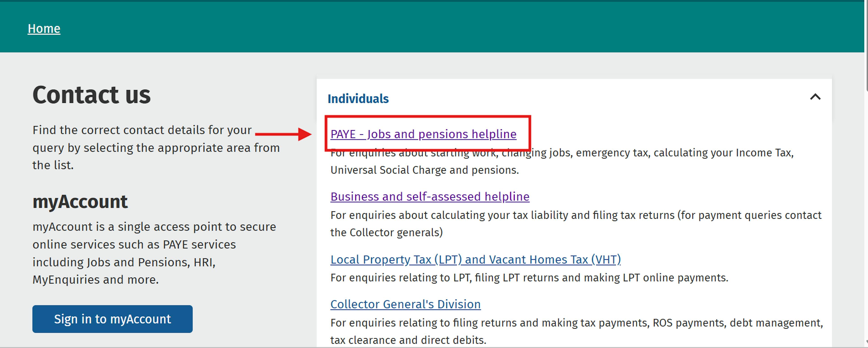Viewport: 868px width, 348px height.
Task: Click the 'Find the correct contact details' paragraph
Action: tap(156, 148)
